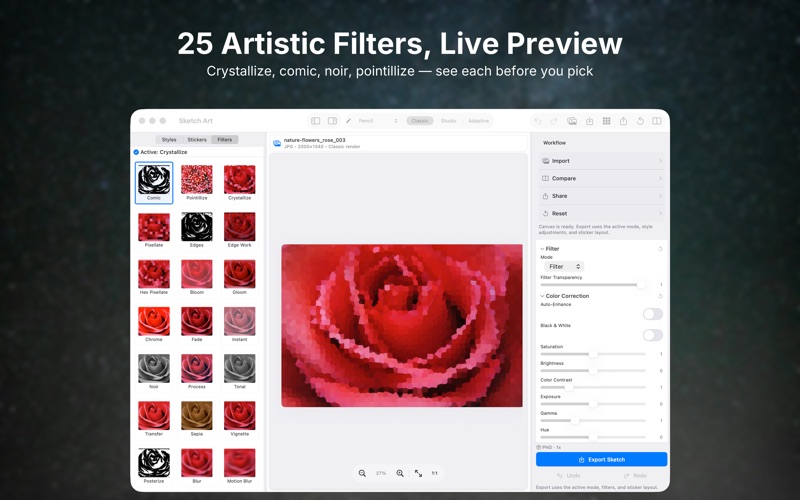The width and height of the screenshot is (800, 500).
Task: Open the Filter Mode dropdown
Action: pos(564,266)
